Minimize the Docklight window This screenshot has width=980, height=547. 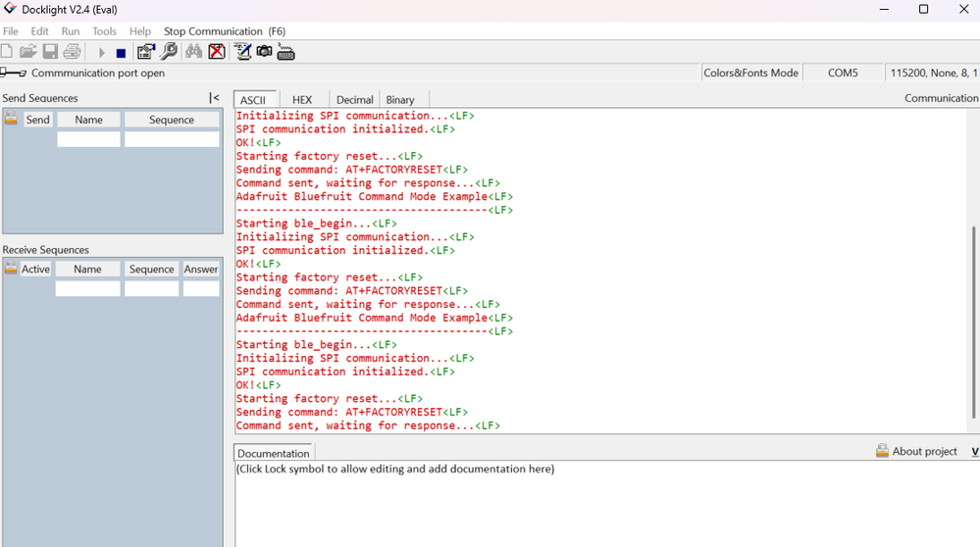[884, 9]
